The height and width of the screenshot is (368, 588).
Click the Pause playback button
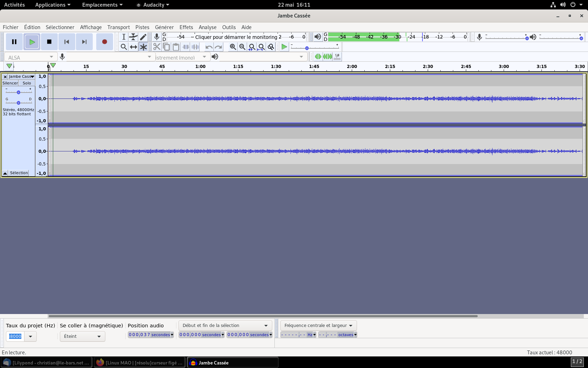click(x=14, y=42)
